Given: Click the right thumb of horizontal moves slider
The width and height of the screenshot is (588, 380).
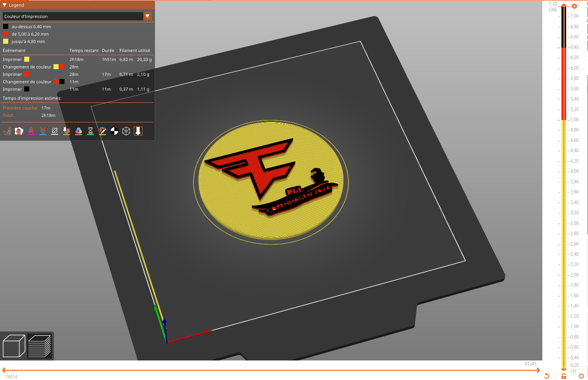Looking at the screenshot, I should pos(538,370).
